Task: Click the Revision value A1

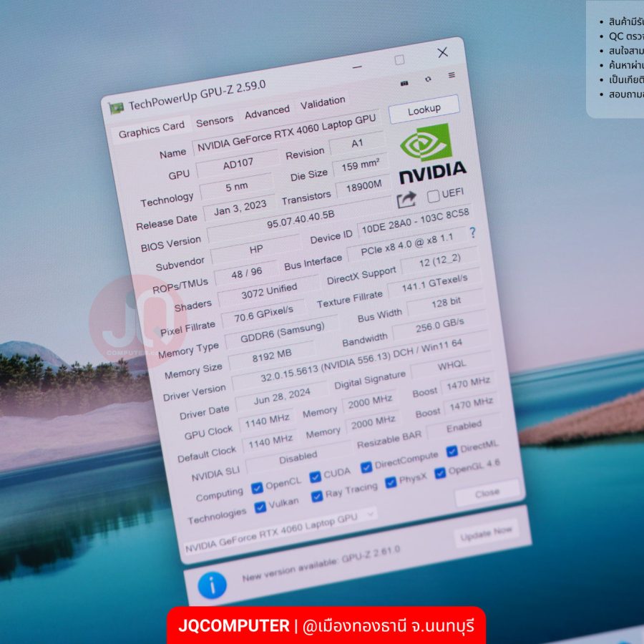Action: [x=357, y=143]
